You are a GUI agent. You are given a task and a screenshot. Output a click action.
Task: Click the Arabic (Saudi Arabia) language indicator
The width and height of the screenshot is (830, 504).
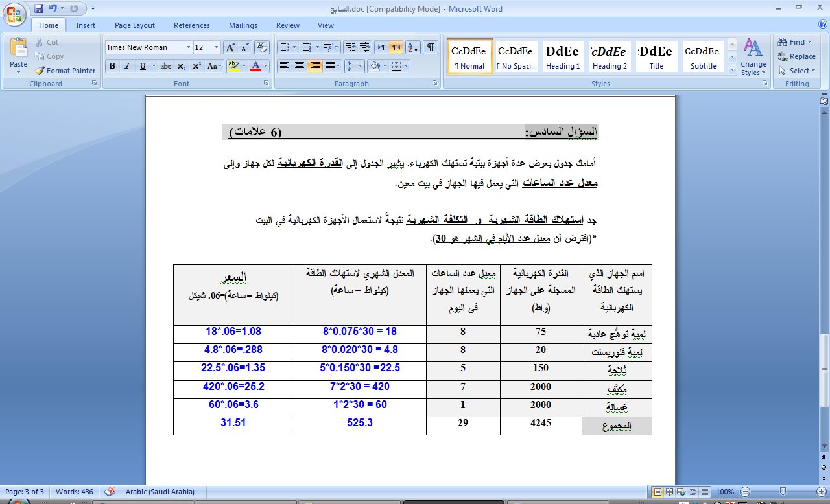pyautogui.click(x=159, y=492)
